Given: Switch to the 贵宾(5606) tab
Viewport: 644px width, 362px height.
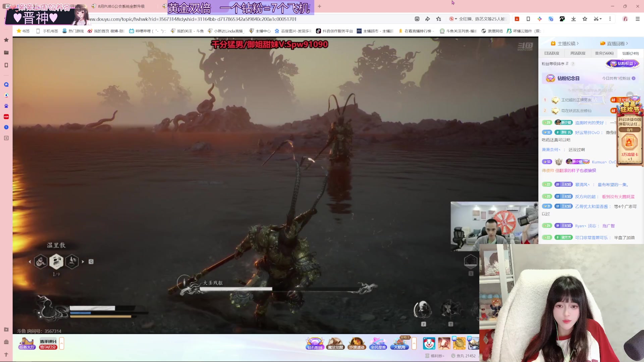Looking at the screenshot, I should coord(604,53).
